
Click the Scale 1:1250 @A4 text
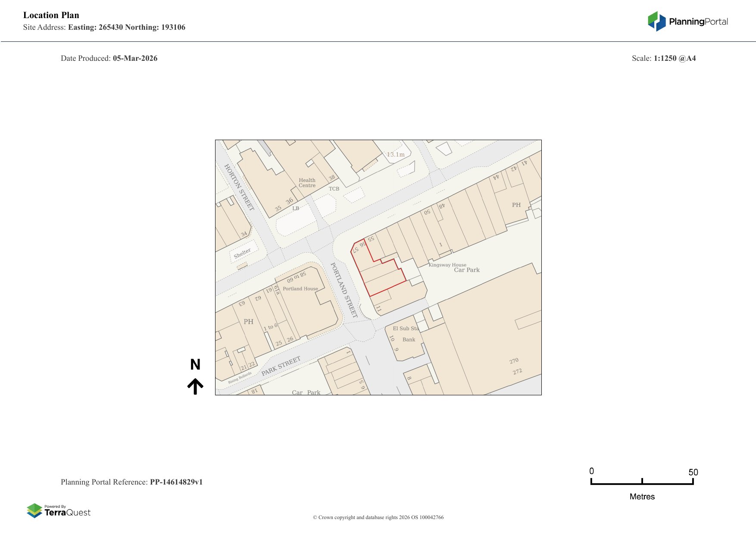663,58
